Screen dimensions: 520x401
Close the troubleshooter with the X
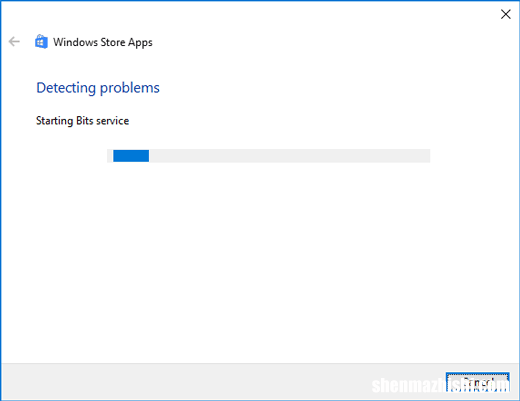[x=506, y=14]
